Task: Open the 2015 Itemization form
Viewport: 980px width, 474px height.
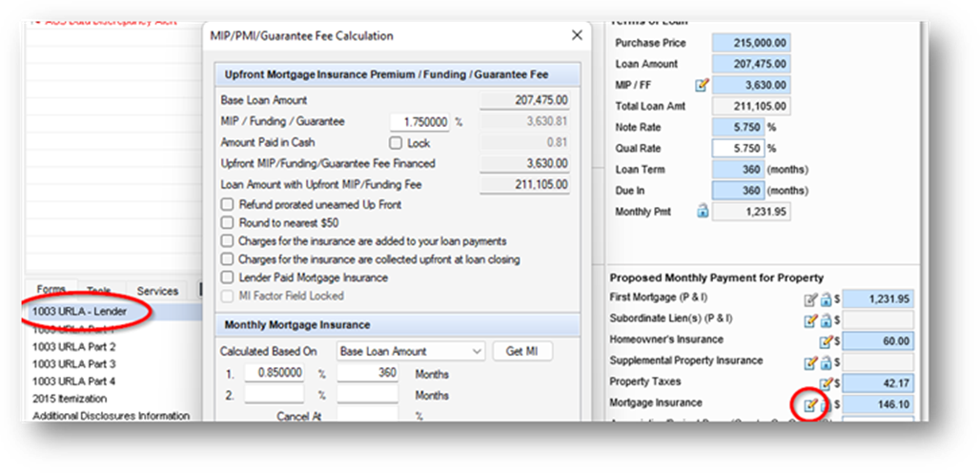Action: [x=70, y=399]
